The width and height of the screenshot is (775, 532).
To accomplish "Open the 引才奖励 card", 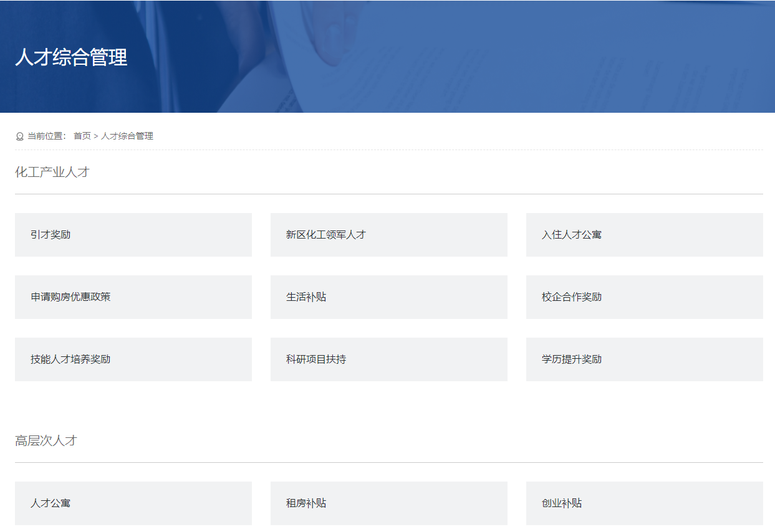I will (133, 235).
